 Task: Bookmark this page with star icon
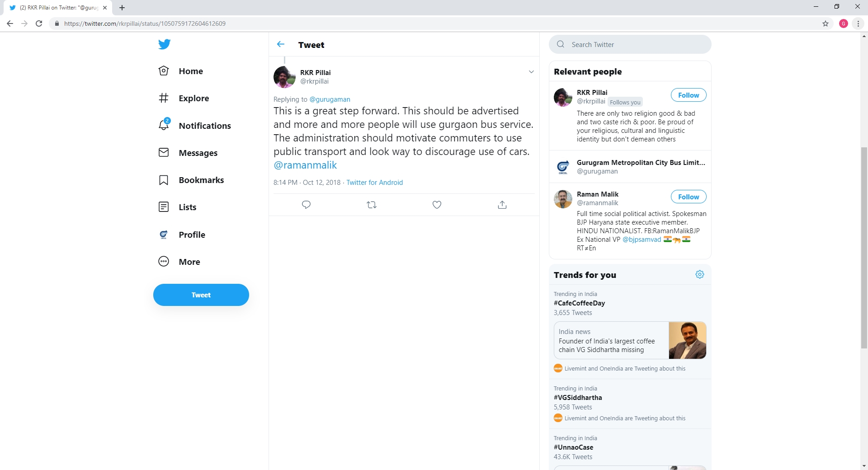(x=826, y=23)
